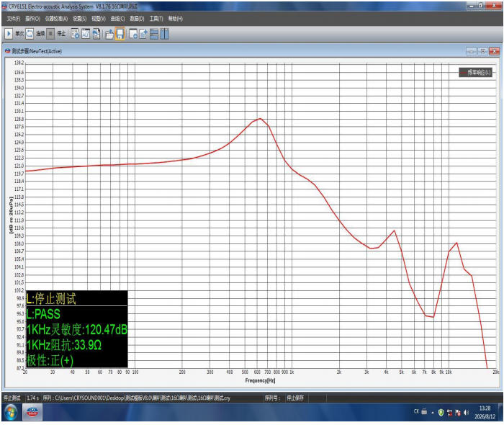Click the frequency response (L) legend entry
This screenshot has height=425, width=504.
(x=475, y=73)
